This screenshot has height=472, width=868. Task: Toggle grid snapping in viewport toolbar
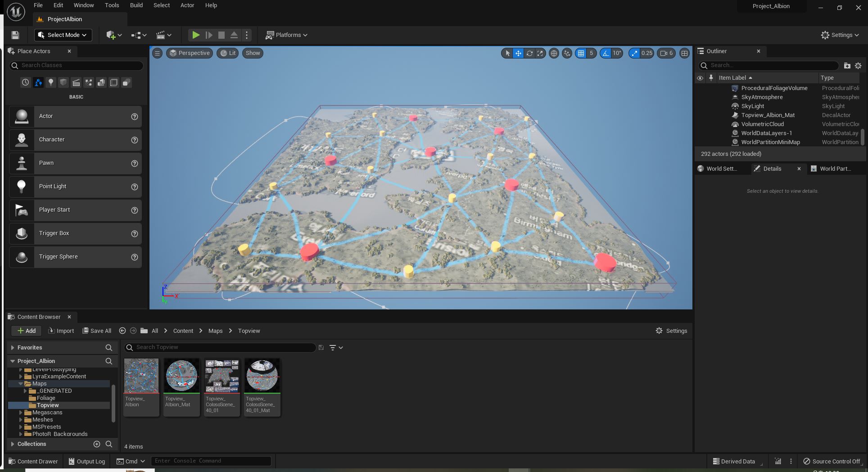pos(581,53)
